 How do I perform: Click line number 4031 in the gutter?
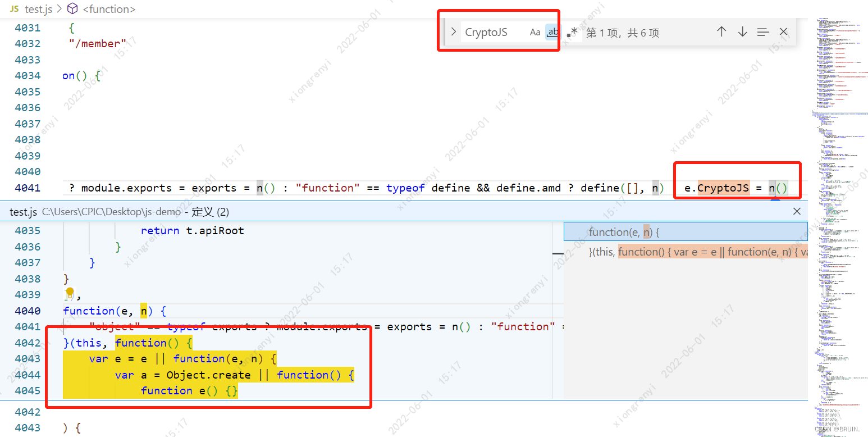point(28,28)
